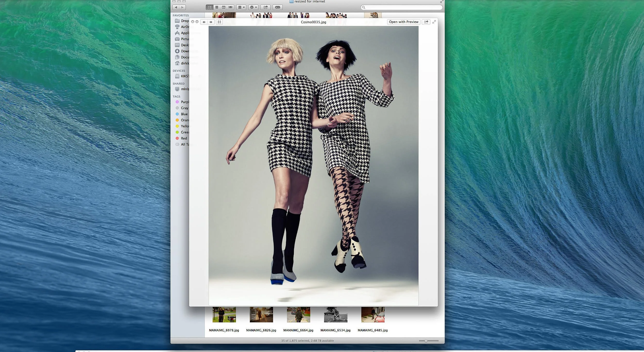
Task: Show next image in Quick Look
Action: click(x=211, y=22)
